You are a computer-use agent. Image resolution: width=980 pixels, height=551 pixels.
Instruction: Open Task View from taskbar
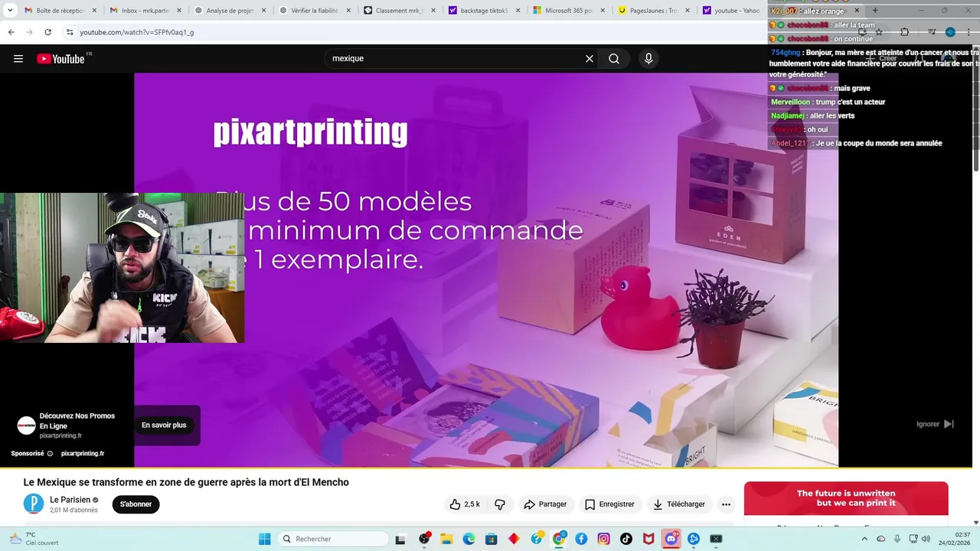tap(400, 539)
